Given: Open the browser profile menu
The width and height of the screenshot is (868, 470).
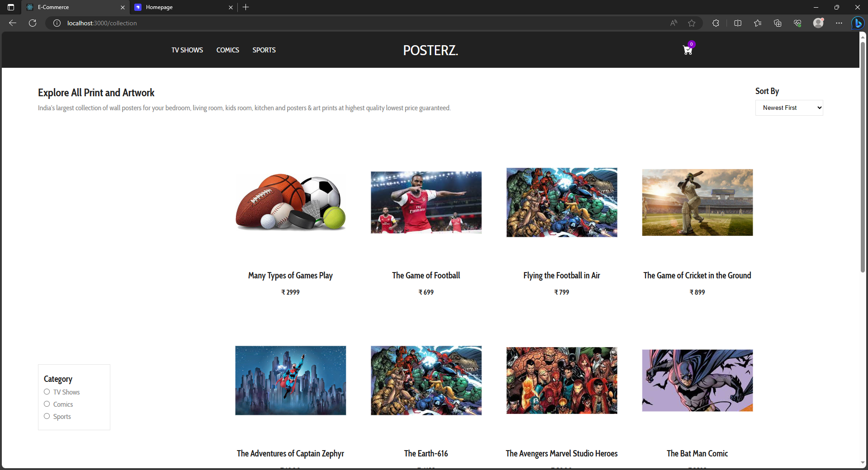Looking at the screenshot, I should 819,23.
